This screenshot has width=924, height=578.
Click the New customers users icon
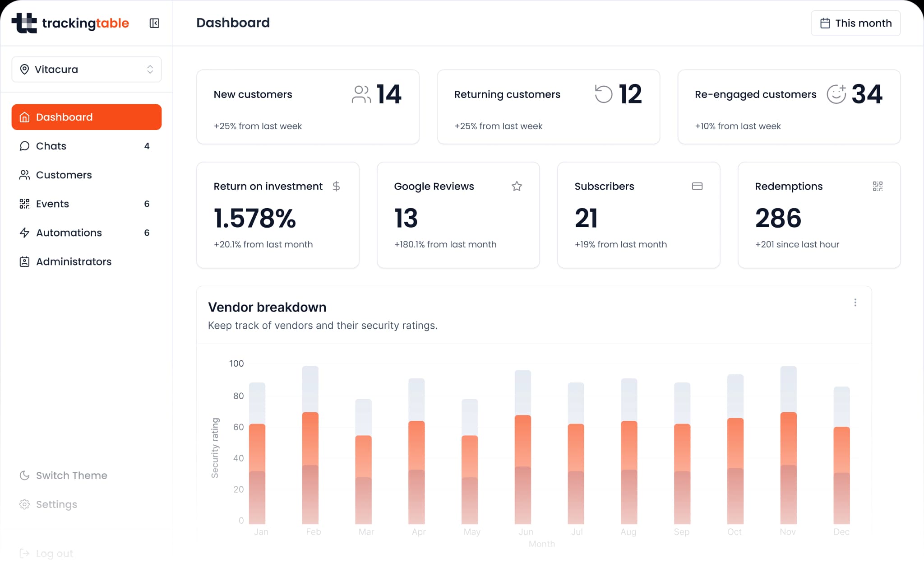coord(361,94)
